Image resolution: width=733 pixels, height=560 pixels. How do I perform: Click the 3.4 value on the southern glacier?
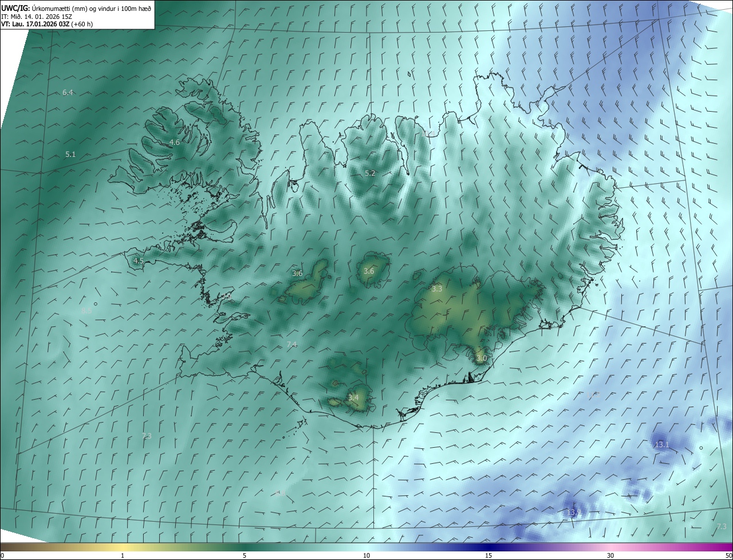353,397
